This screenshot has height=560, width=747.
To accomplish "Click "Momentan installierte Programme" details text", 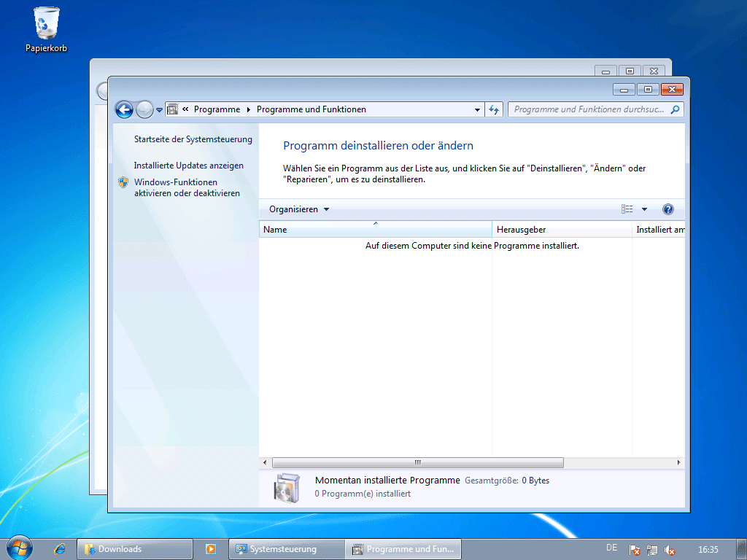I will pos(387,481).
